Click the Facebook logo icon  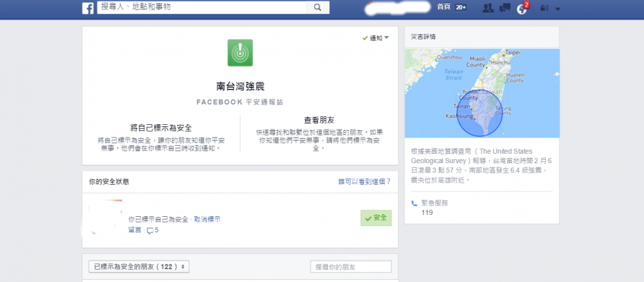tap(88, 8)
